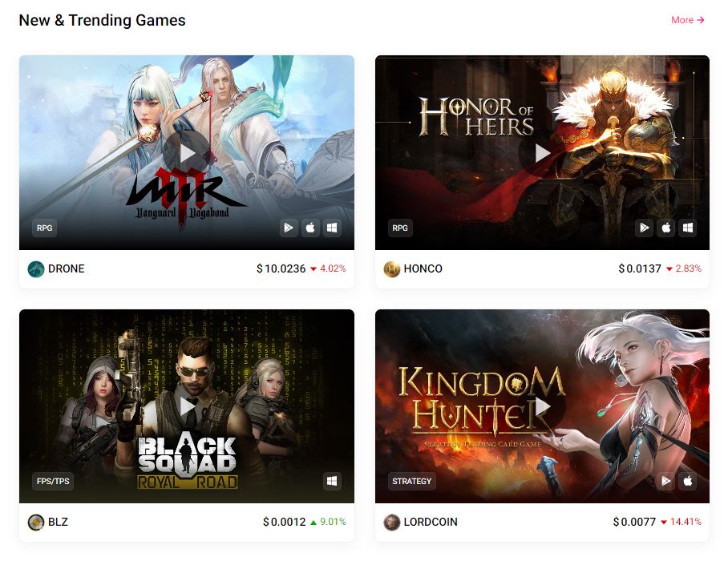
Task: Select the FPS/TPS tag on Black Squad
Action: tap(53, 481)
